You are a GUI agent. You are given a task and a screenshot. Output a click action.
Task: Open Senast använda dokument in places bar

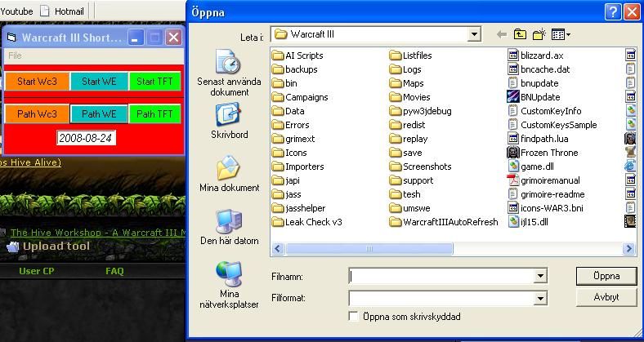tap(229, 73)
